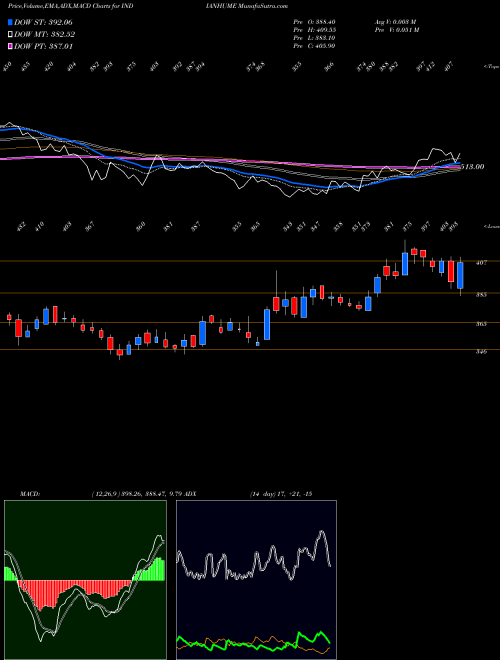
Task: Select the DOW PT value label
Action: click(44, 46)
